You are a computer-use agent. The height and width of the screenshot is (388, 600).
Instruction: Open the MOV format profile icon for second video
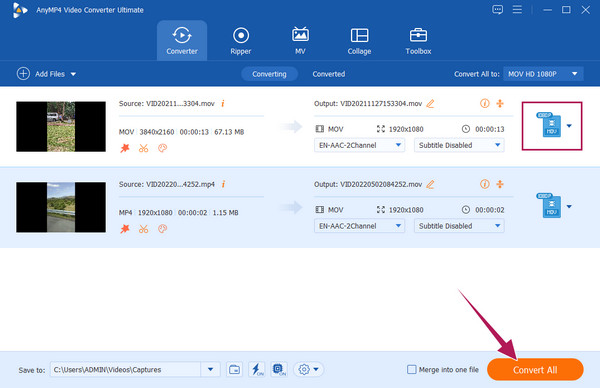[548, 205]
